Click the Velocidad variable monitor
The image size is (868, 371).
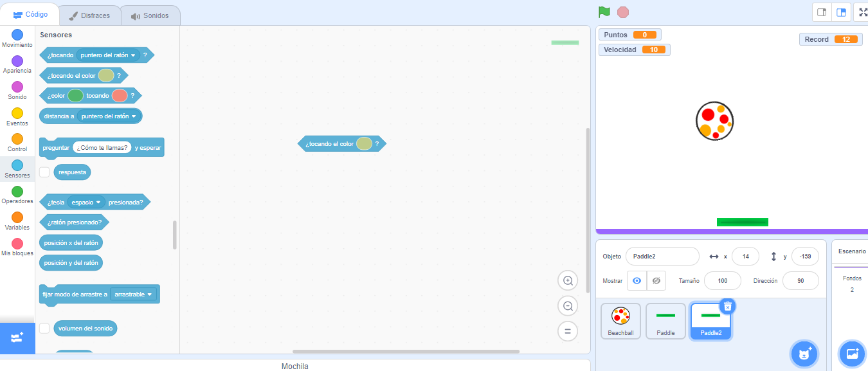click(x=635, y=50)
